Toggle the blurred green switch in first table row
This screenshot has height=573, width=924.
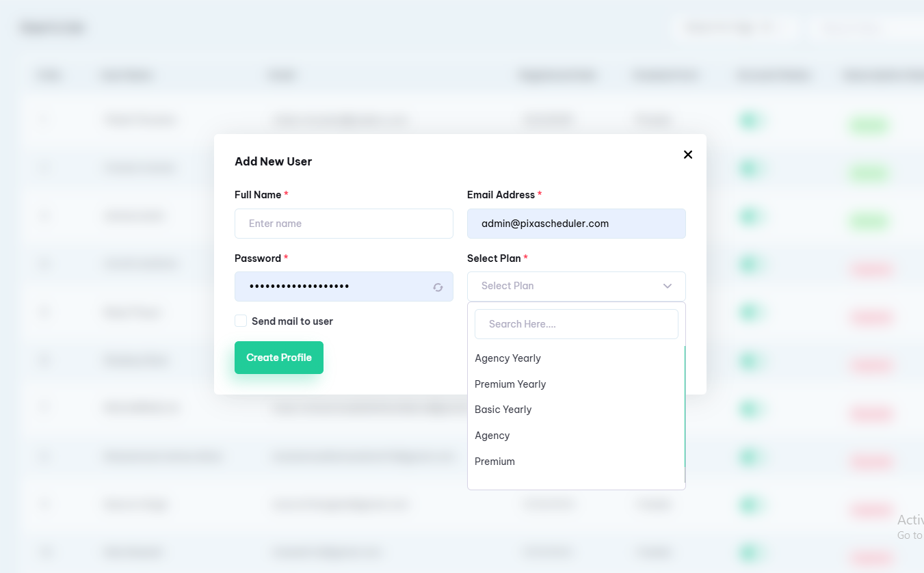click(x=750, y=121)
